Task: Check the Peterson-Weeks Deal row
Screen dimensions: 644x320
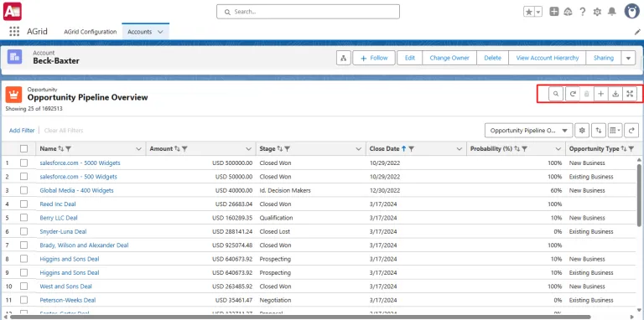Action: coord(23,300)
